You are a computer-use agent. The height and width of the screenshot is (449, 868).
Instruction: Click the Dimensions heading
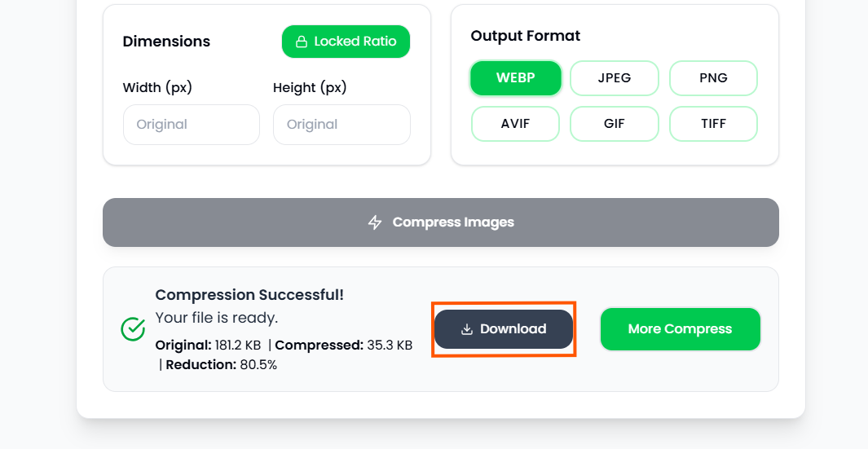coord(166,42)
